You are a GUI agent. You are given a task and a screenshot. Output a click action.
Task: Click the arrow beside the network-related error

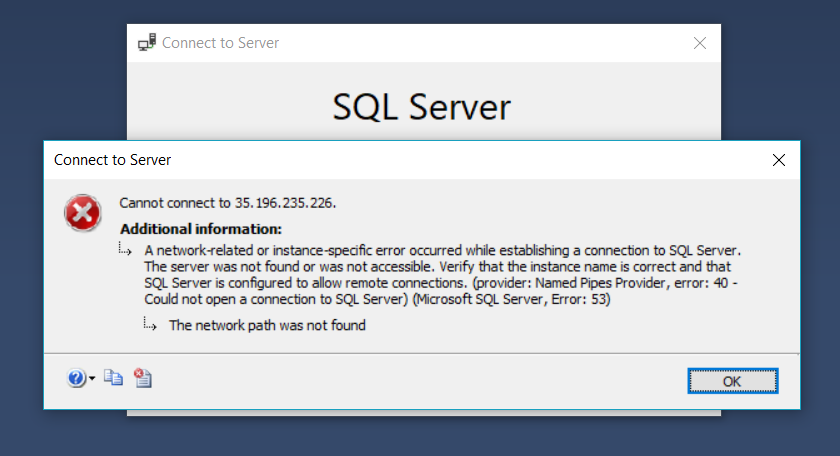[126, 248]
